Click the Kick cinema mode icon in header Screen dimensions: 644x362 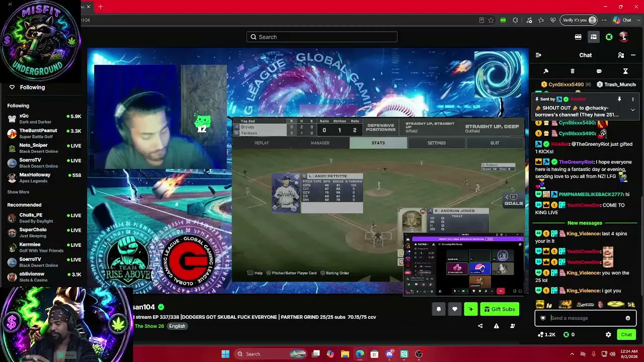[578, 37]
